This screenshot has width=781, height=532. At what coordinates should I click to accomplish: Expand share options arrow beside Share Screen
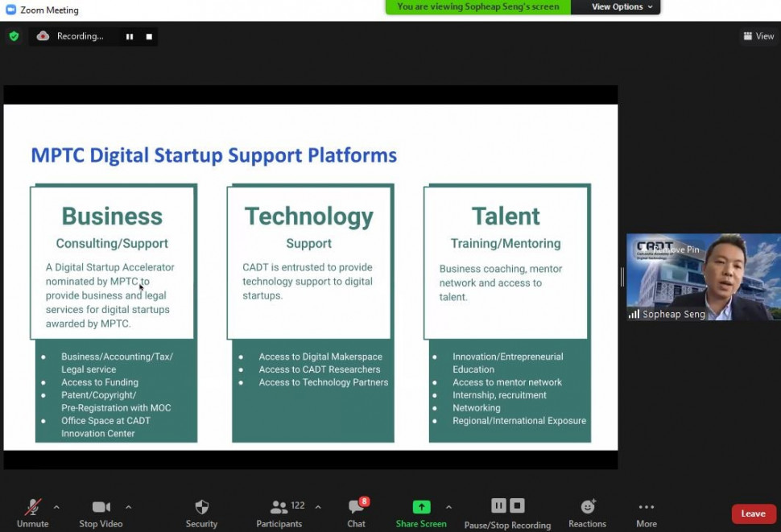point(448,507)
